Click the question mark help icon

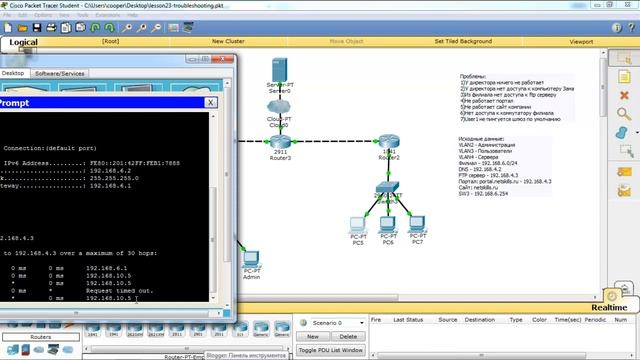632,28
